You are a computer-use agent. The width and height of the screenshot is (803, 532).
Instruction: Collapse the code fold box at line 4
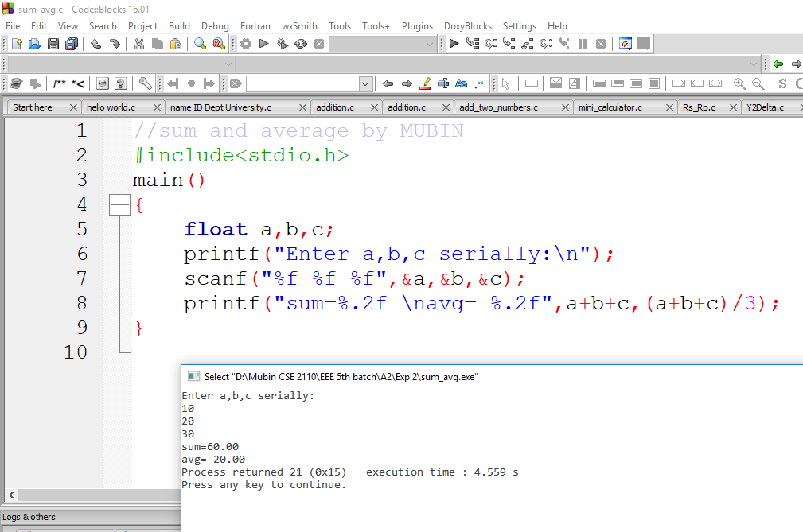119,204
